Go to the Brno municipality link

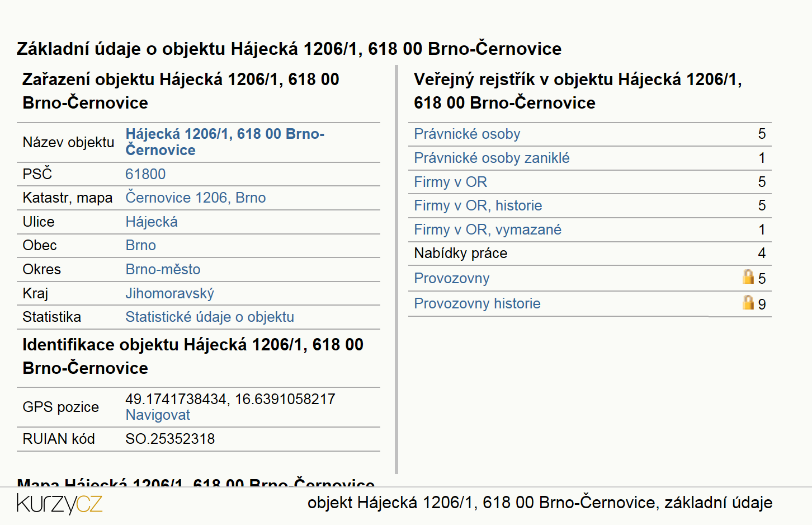point(141,245)
